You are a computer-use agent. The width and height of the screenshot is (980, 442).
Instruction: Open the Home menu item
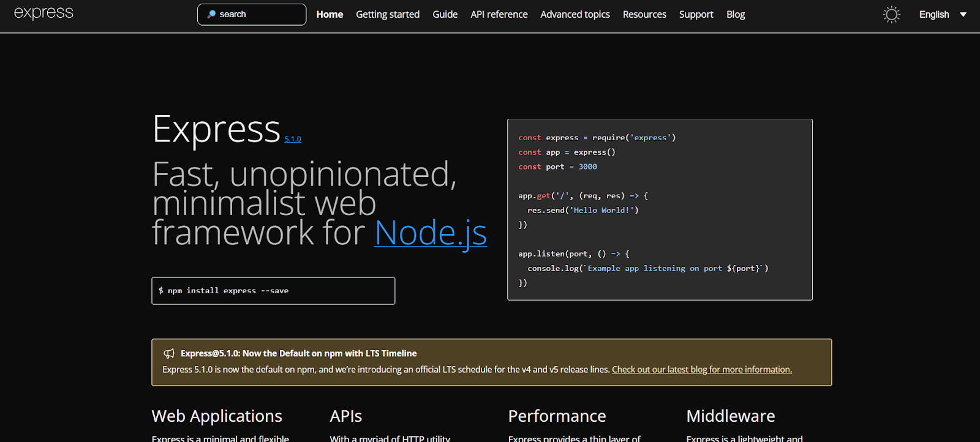tap(330, 15)
